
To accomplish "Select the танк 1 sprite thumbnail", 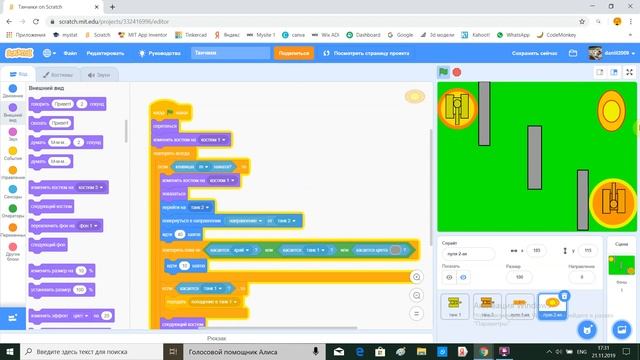I will (455, 306).
